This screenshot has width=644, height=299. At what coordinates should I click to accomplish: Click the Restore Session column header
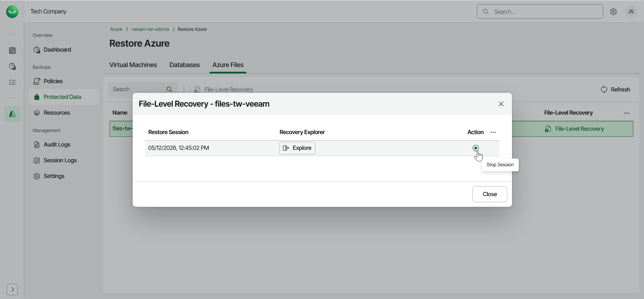[x=168, y=132]
